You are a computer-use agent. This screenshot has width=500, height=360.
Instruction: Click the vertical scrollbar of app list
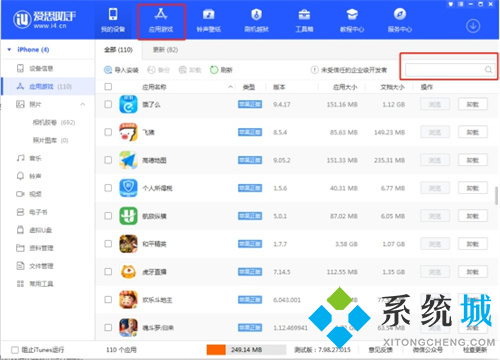(x=497, y=195)
